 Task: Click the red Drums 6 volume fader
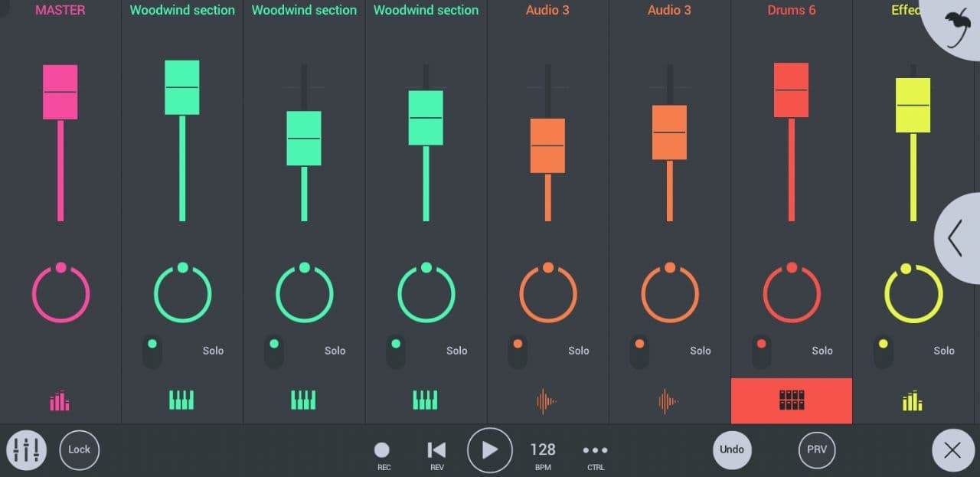click(791, 90)
